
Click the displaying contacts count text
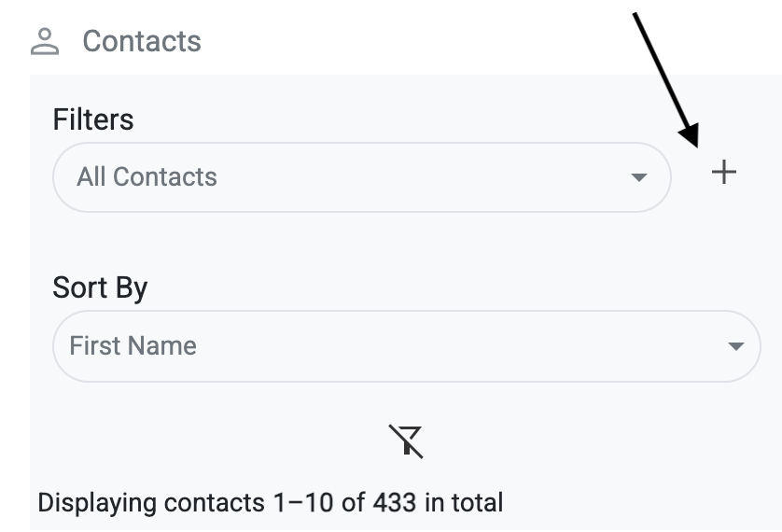pos(270,503)
